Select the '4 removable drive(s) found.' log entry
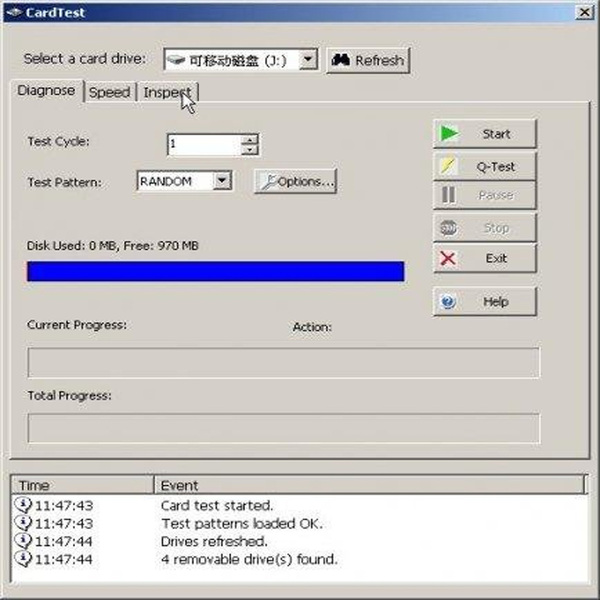Screen dimensions: 600x600 tap(300, 559)
